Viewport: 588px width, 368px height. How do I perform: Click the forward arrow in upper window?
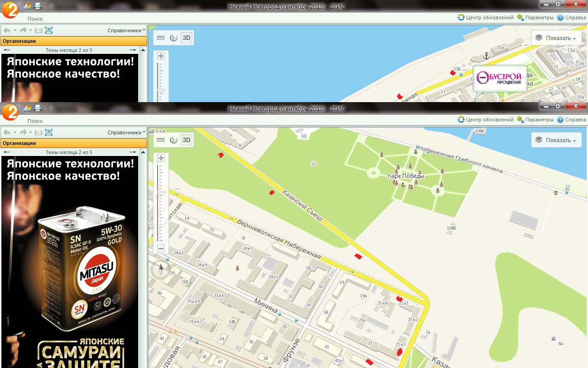point(23,30)
